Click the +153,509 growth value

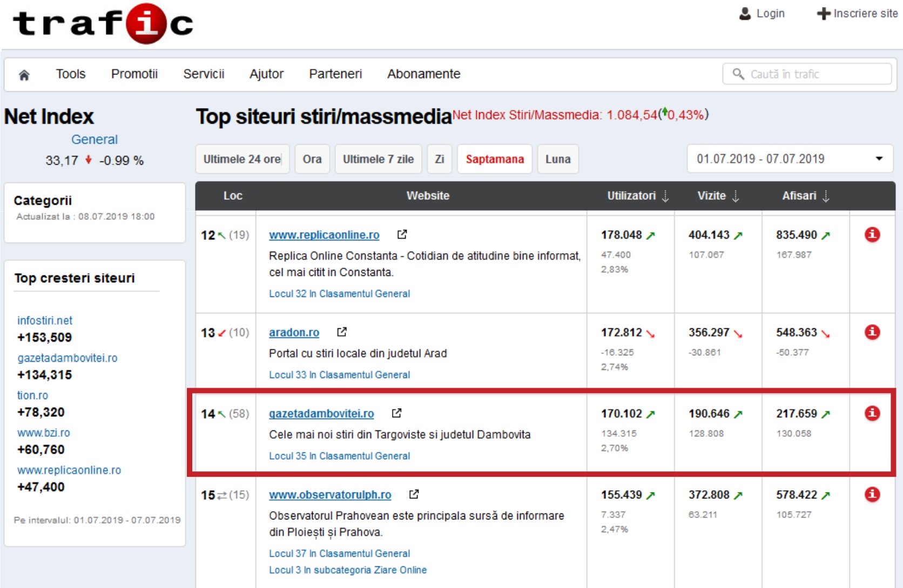44,337
